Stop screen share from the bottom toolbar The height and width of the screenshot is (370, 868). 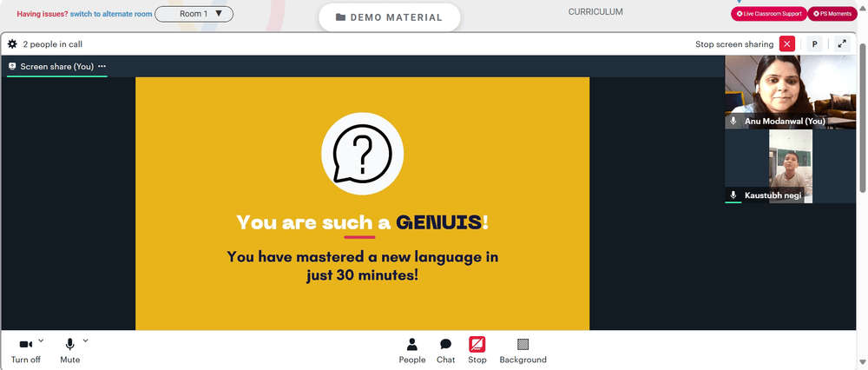tap(477, 351)
